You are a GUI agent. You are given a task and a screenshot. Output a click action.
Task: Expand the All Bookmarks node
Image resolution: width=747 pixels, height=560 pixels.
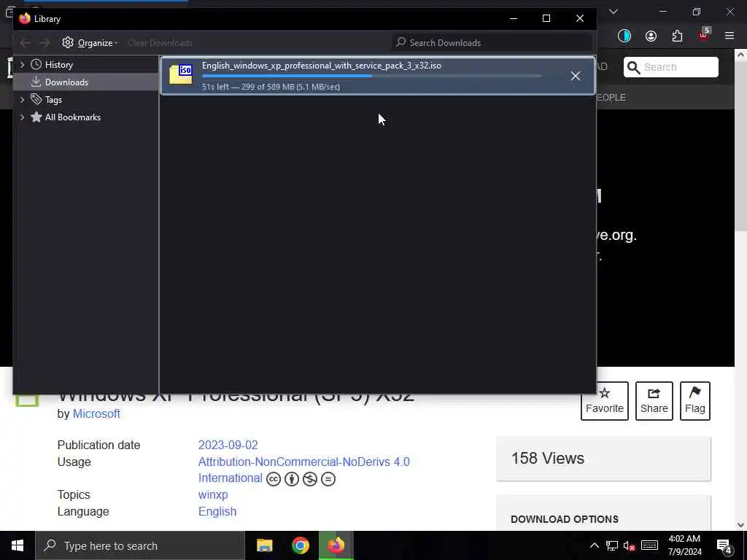click(22, 117)
